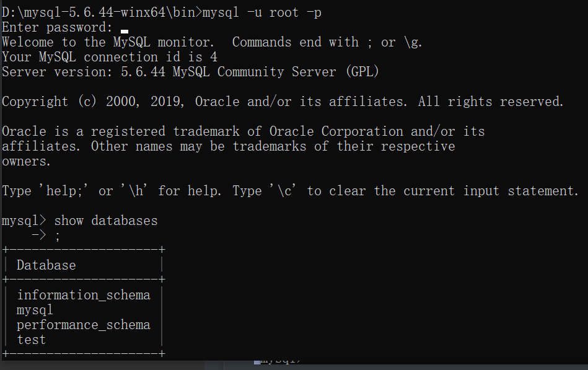Image resolution: width=588 pixels, height=370 pixels.
Task: Select the 'performance_schema' database row
Action: click(x=84, y=325)
